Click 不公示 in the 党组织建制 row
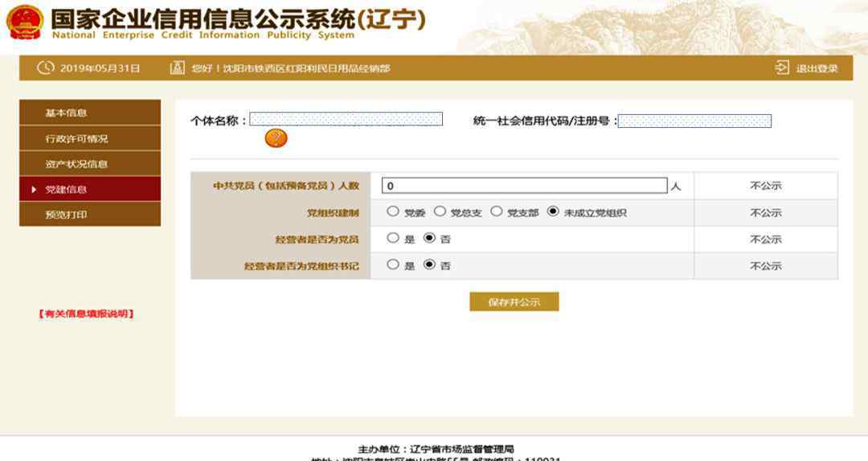 coord(766,212)
